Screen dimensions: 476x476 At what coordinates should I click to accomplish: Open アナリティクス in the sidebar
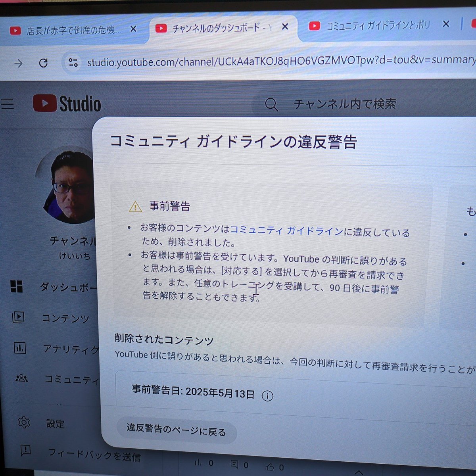pyautogui.click(x=71, y=349)
